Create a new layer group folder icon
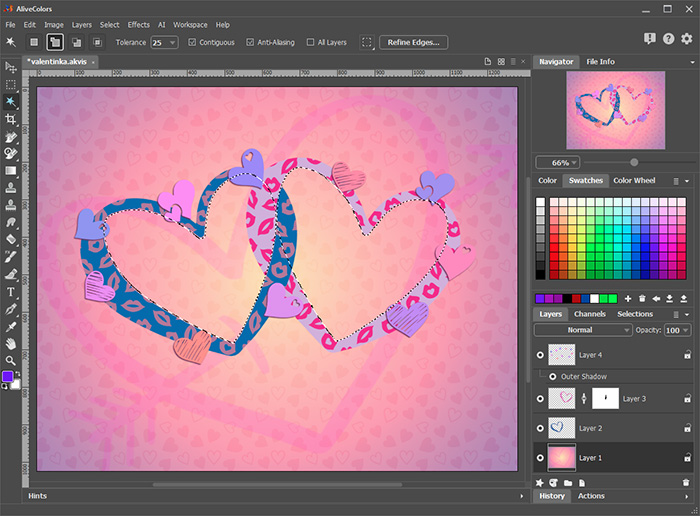 (x=568, y=483)
